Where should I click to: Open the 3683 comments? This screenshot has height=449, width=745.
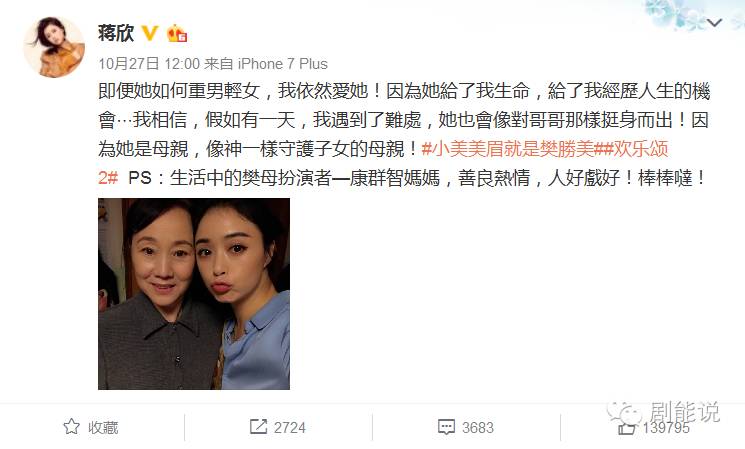coord(478,428)
